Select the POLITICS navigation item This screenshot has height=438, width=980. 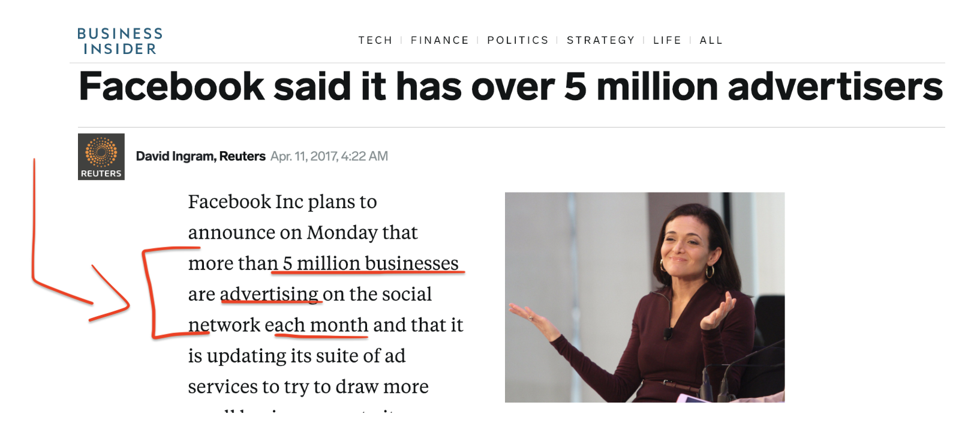pyautogui.click(x=518, y=40)
